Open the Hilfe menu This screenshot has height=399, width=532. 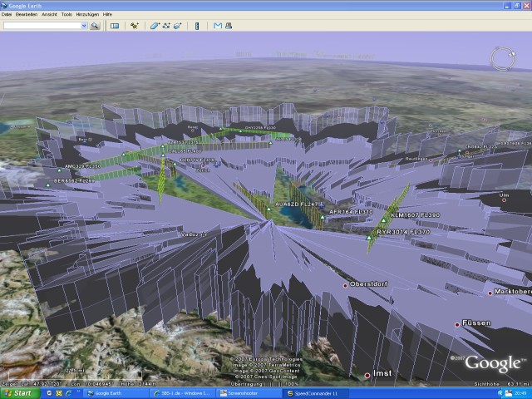pos(107,15)
